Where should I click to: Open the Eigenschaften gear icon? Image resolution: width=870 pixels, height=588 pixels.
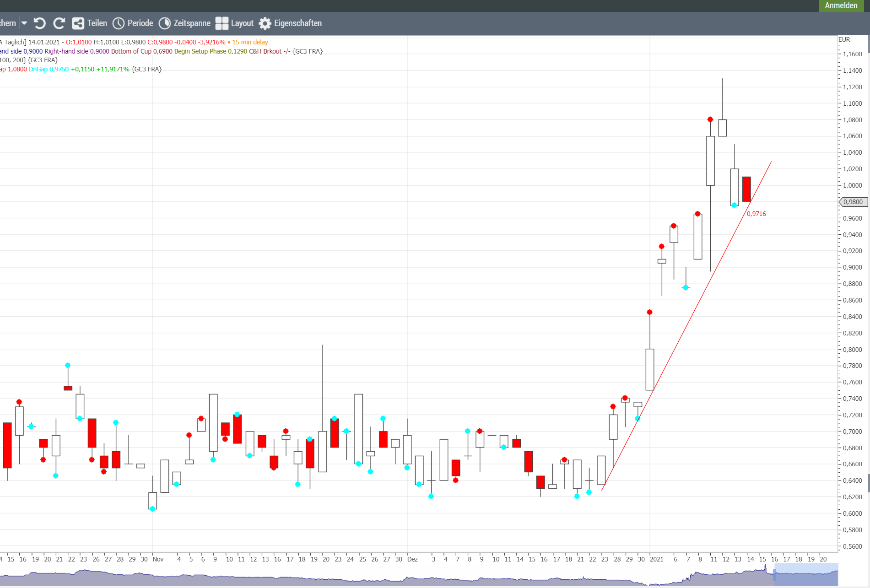coord(265,23)
